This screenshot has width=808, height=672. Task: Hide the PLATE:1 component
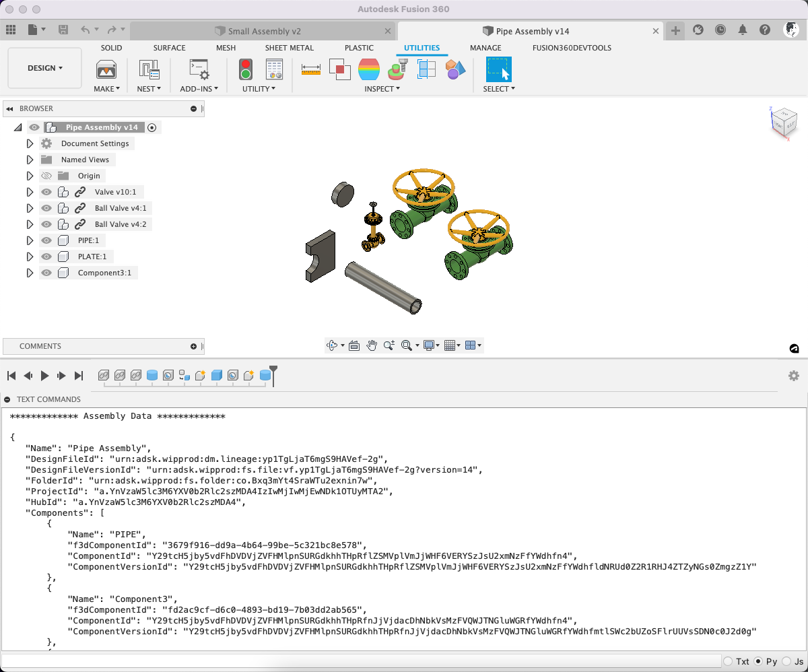click(46, 257)
